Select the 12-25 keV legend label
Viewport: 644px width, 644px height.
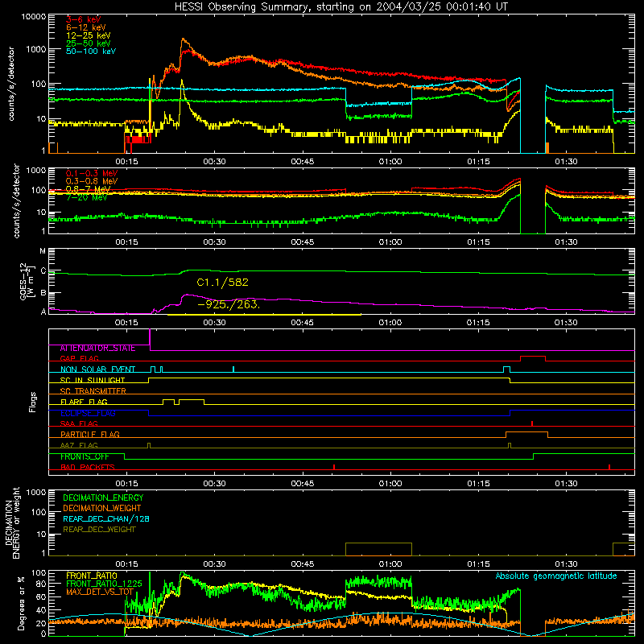click(89, 35)
